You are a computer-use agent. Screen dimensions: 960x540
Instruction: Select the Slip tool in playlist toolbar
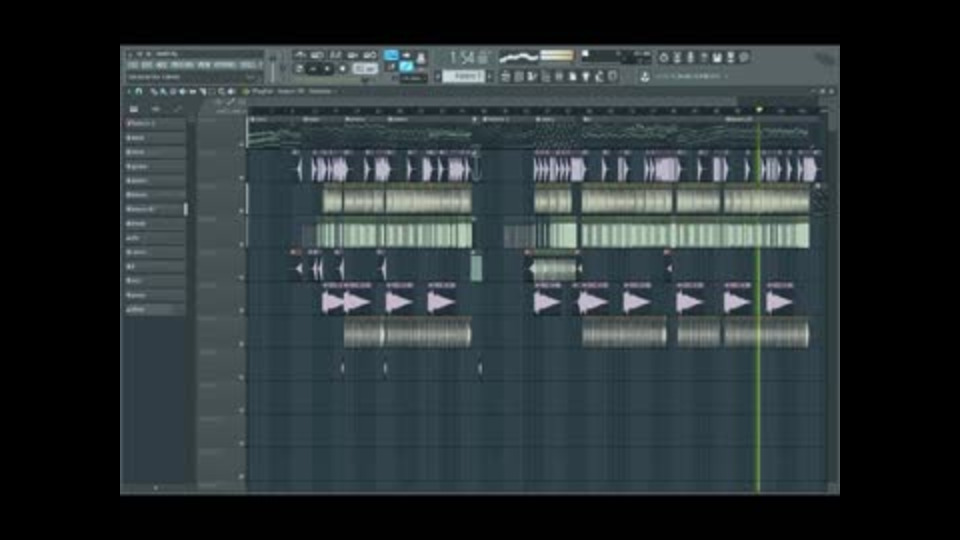tap(192, 91)
